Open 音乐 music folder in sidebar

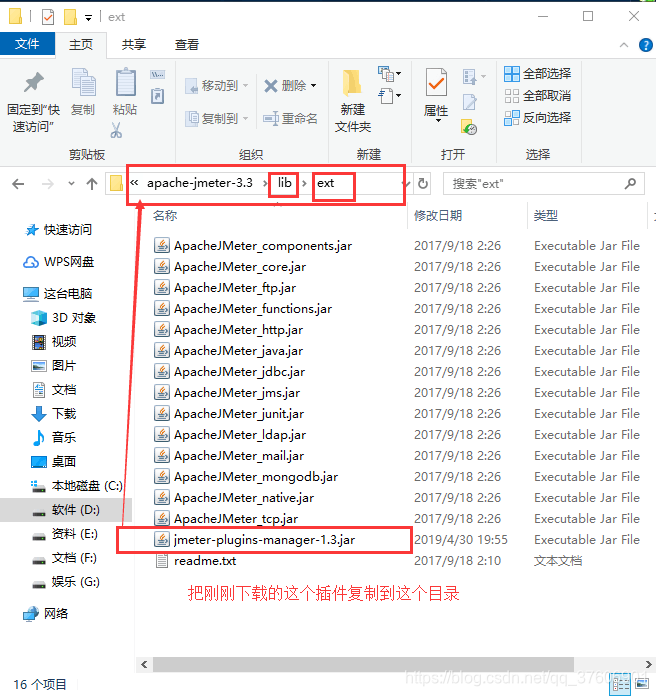click(54, 438)
